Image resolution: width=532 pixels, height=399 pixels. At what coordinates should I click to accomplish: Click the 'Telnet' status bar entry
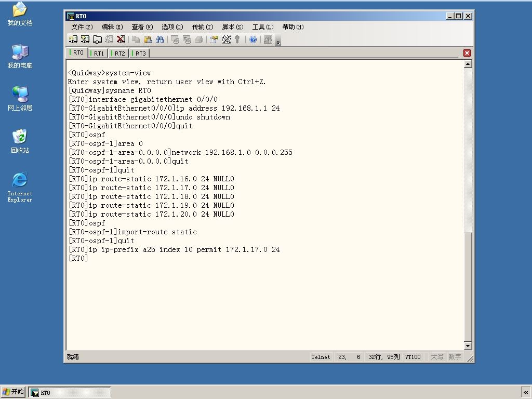(321, 357)
